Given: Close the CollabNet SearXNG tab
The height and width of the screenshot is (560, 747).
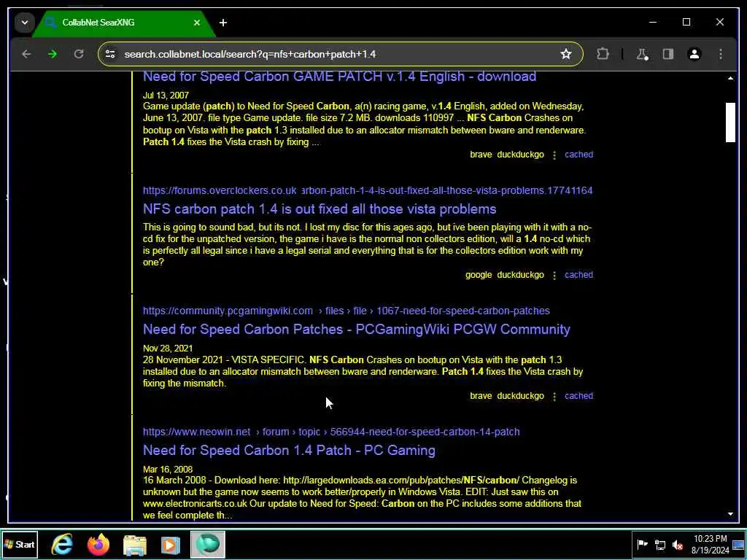Looking at the screenshot, I should (x=197, y=23).
